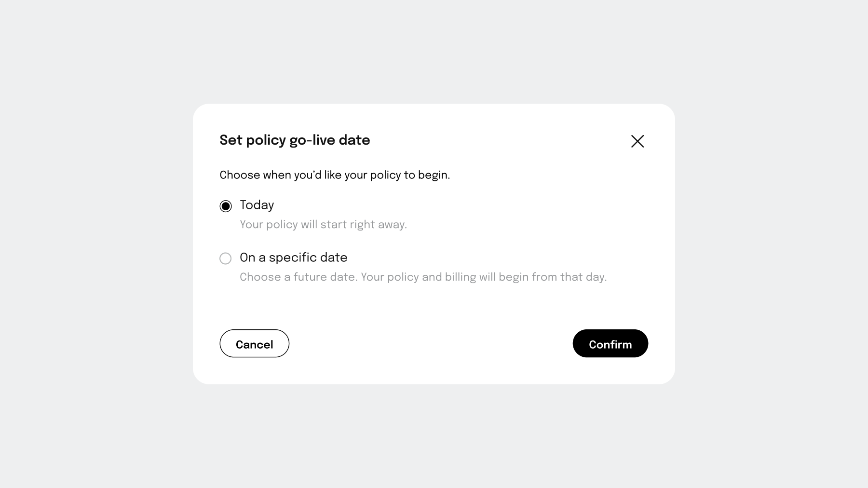The image size is (868, 488).
Task: Dismiss the dialog via the X icon
Action: 637,141
